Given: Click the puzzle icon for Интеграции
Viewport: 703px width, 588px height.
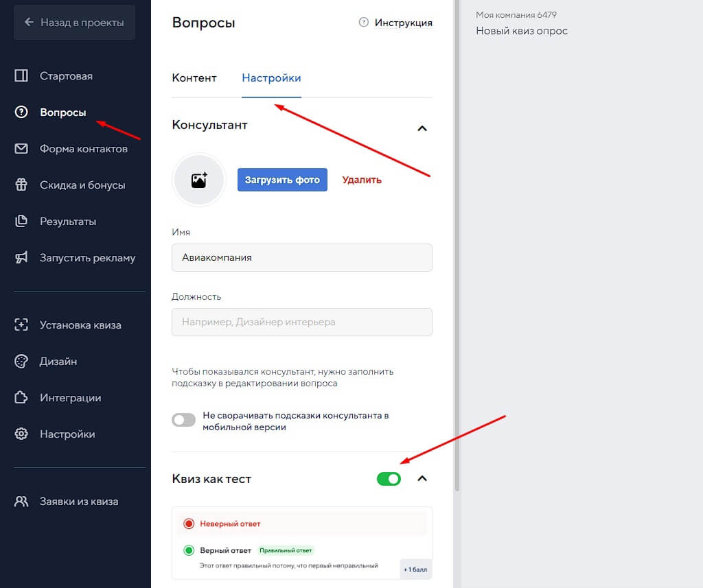Looking at the screenshot, I should pyautogui.click(x=21, y=398).
